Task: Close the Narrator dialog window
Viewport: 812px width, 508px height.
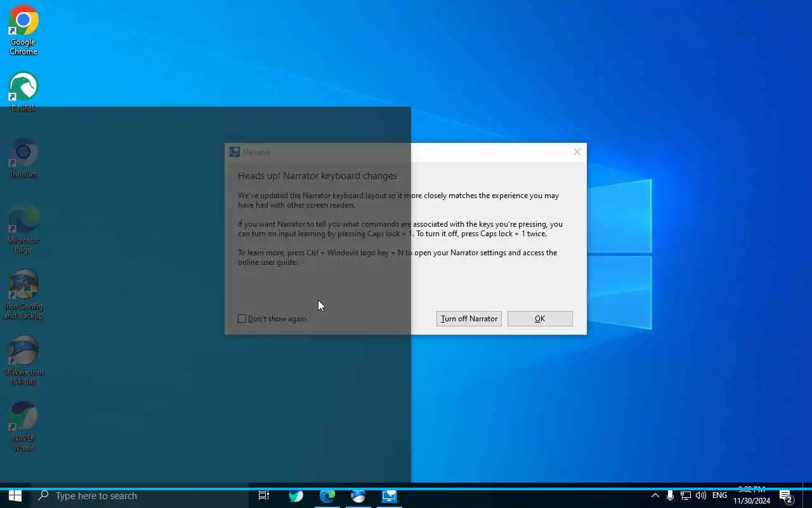Action: [x=577, y=152]
